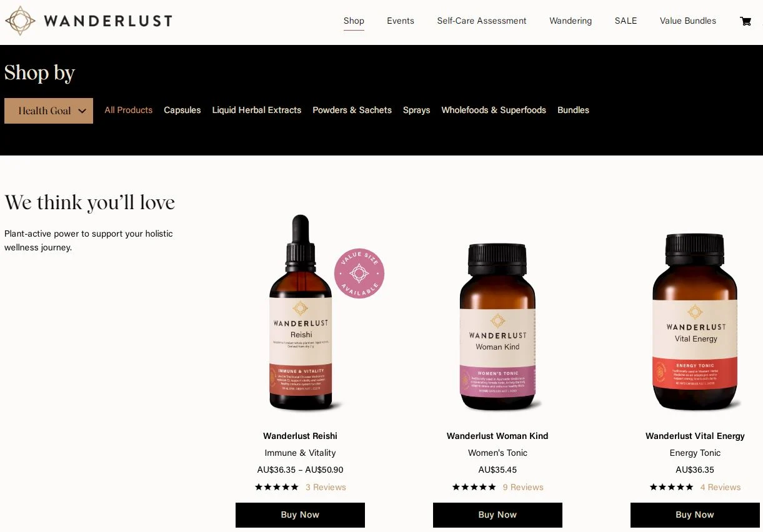Buy Now the Wanderlust Reishi product

tap(300, 515)
